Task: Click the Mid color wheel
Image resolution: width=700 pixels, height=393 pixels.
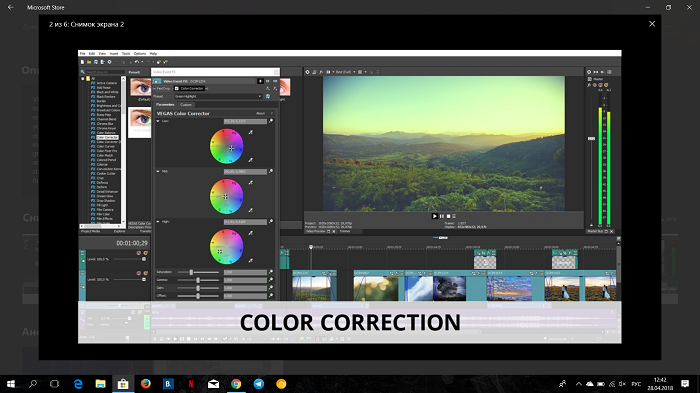Action: pyautogui.click(x=226, y=196)
